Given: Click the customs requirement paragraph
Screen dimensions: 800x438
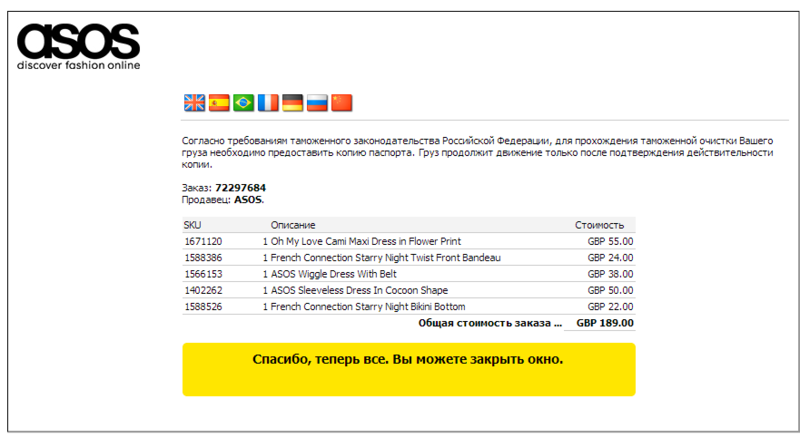Looking at the screenshot, I should (x=478, y=153).
